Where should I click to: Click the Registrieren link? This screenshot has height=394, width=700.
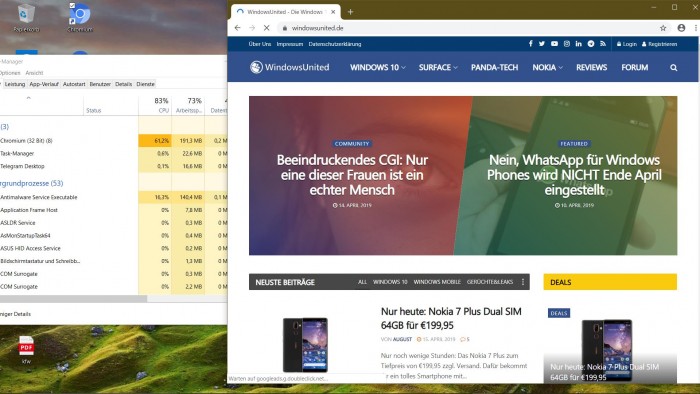pyautogui.click(x=659, y=44)
